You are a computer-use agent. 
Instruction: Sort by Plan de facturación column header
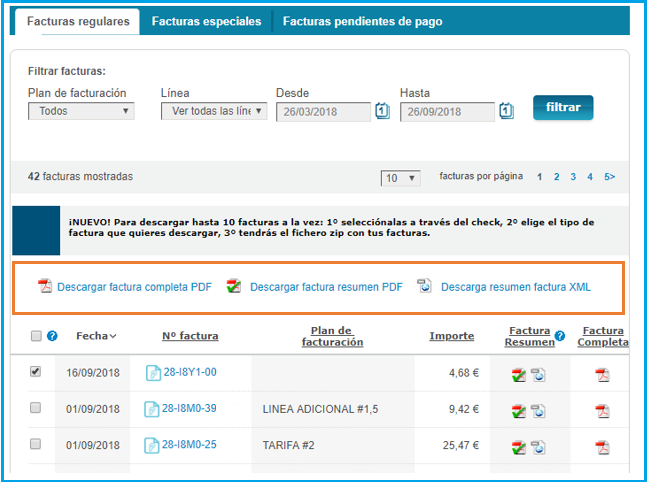point(332,336)
